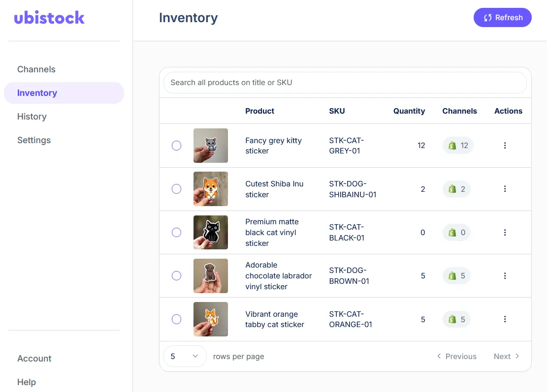Switch to the Channels section
Screen dimensions: 547x392
pyautogui.click(x=36, y=69)
